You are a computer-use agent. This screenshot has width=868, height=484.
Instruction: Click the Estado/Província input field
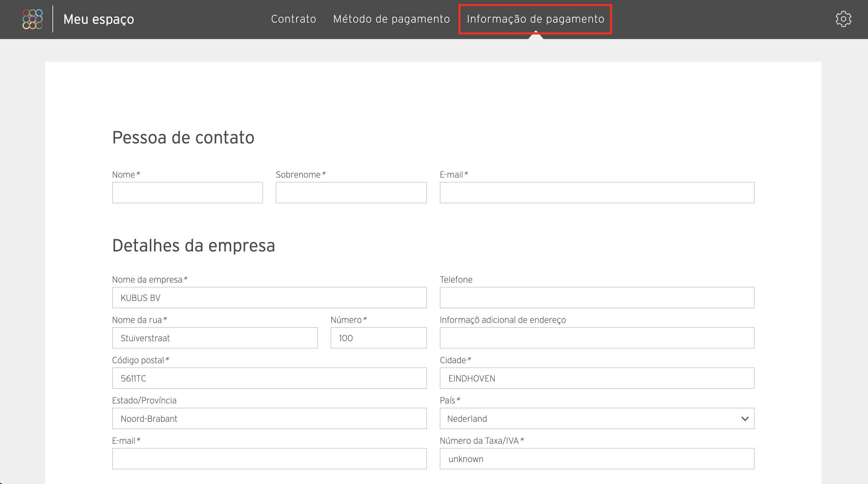pos(269,418)
